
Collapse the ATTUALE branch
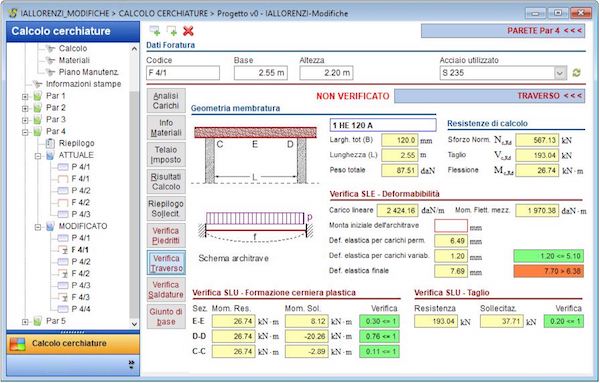pyautogui.click(x=38, y=156)
